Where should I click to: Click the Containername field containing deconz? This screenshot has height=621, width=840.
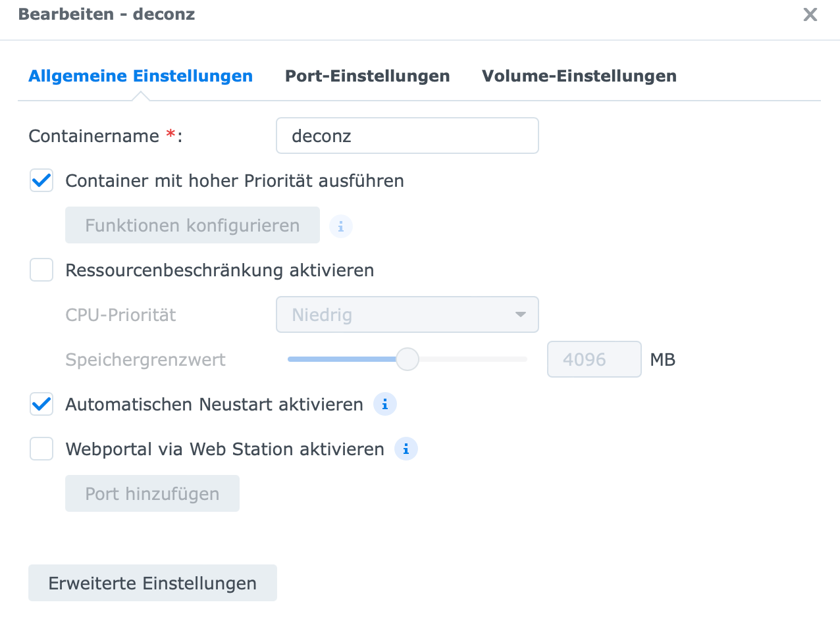point(407,136)
